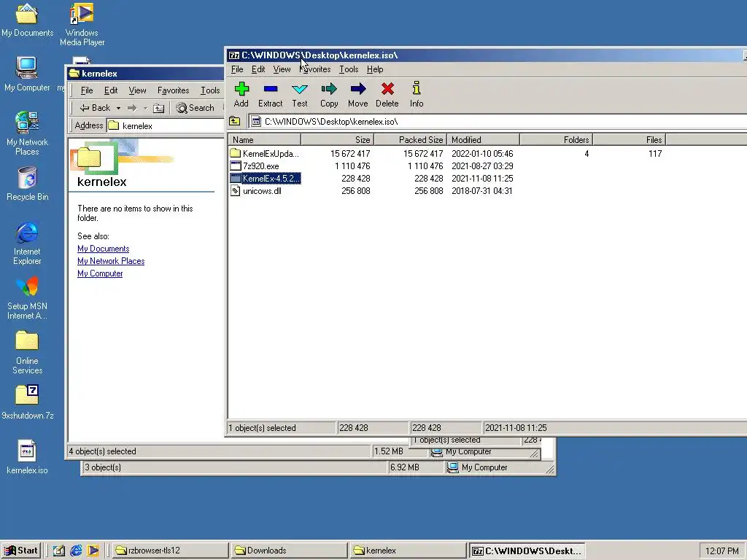Launch Internet Explorer from the desktop
747x560 pixels.
coord(27,244)
